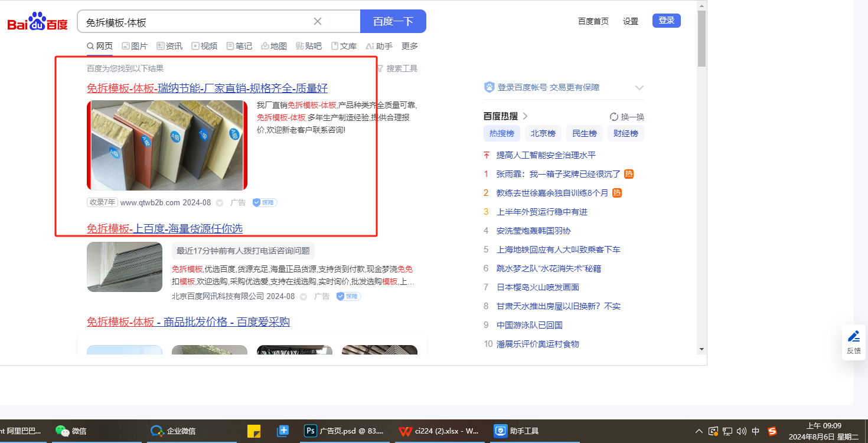Open hot topic 日本樱岛火山喷发画面
The height and width of the screenshot is (443, 868).
click(x=538, y=287)
